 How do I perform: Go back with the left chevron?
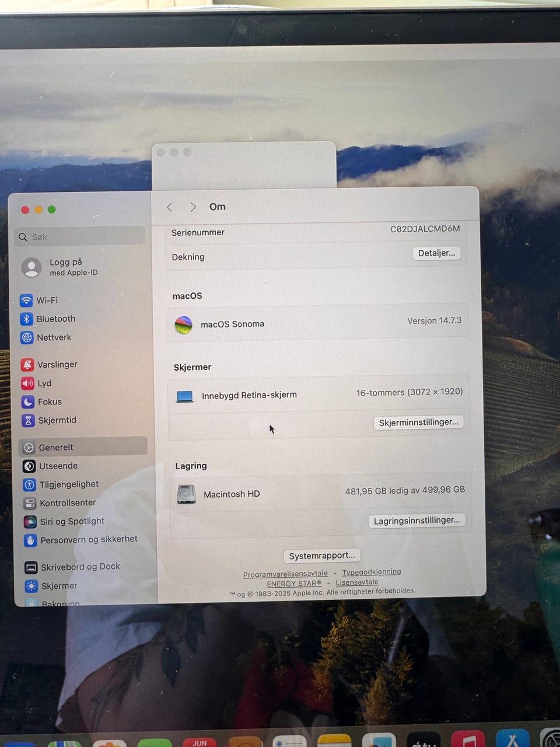point(170,207)
